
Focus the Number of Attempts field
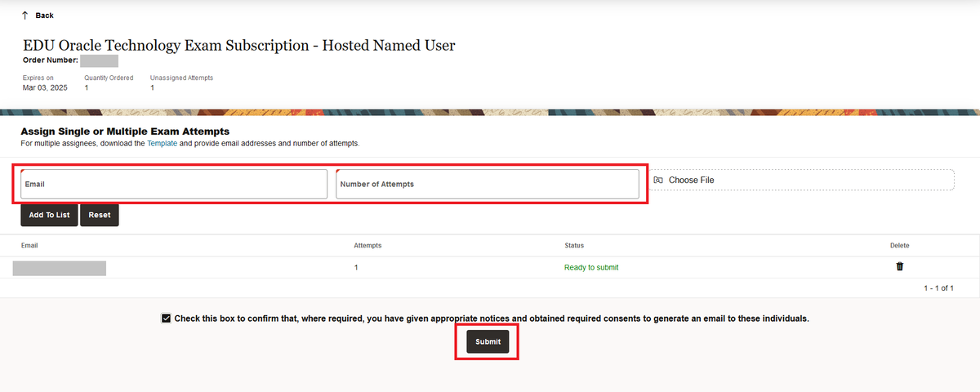[x=488, y=184]
